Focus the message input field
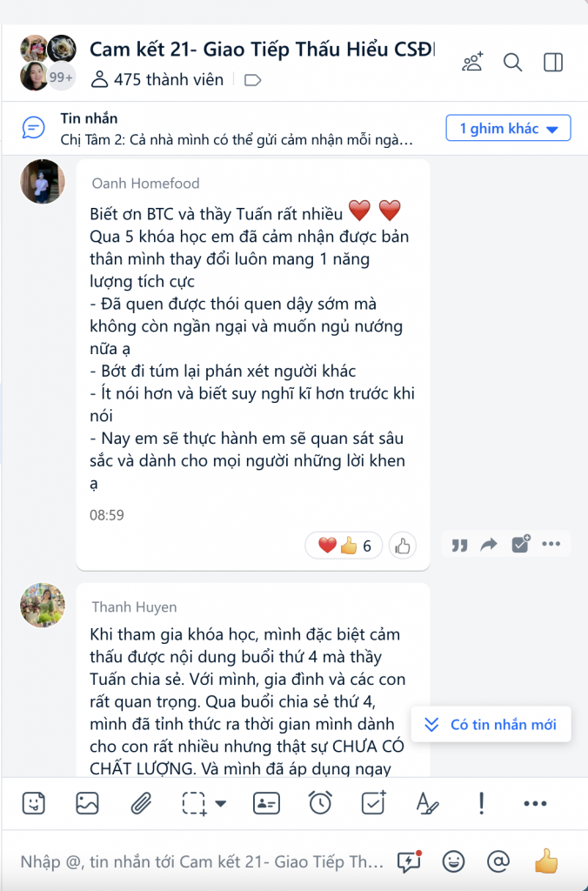Image resolution: width=588 pixels, height=891 pixels. pos(202,862)
